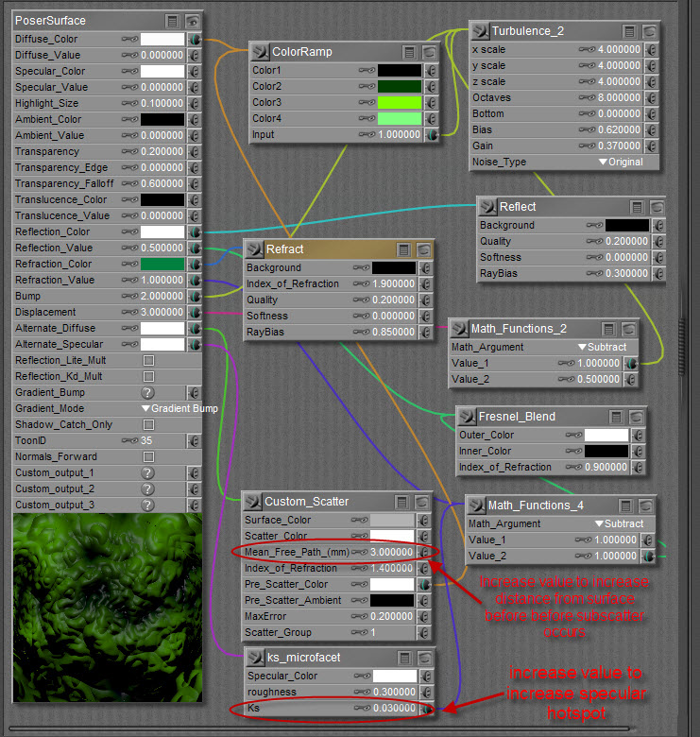Open the PoserSurface node options menu icon

point(173,21)
